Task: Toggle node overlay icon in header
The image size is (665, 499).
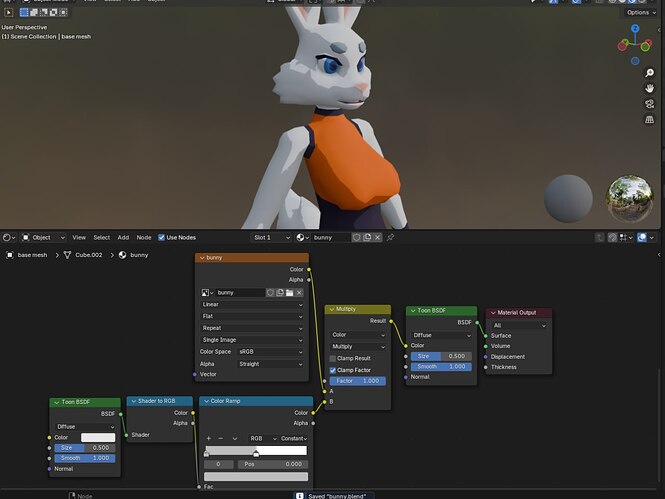Action: click(642, 237)
